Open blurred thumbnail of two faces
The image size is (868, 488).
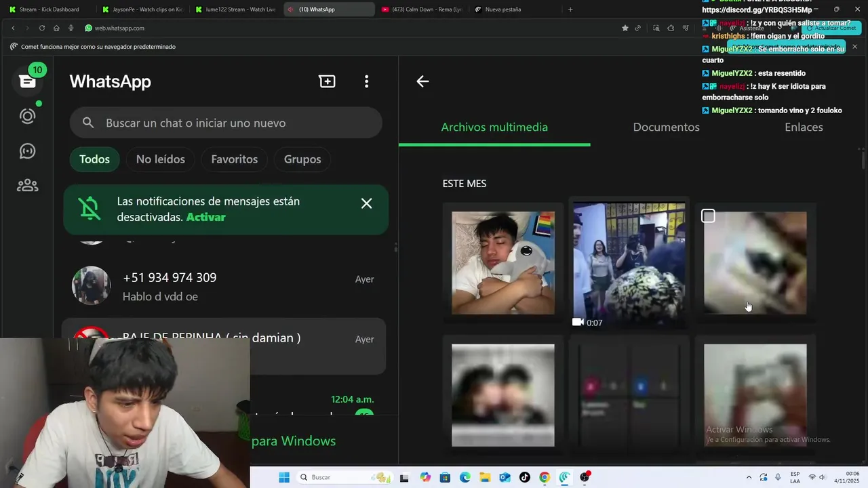pos(503,395)
